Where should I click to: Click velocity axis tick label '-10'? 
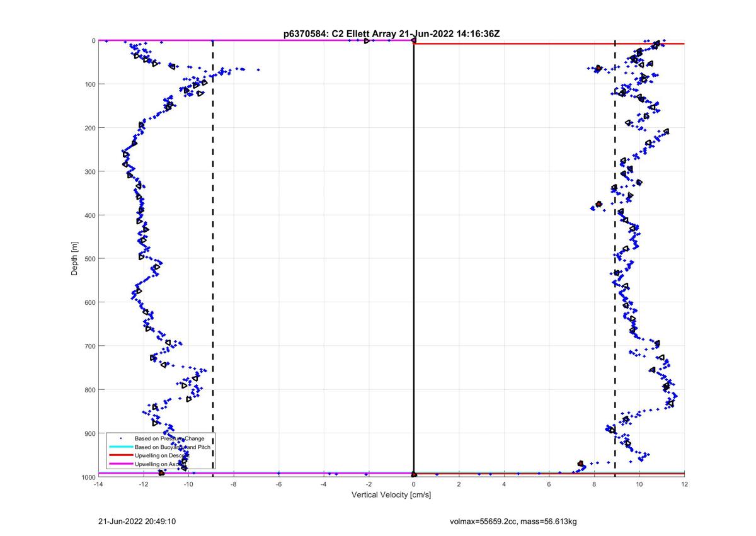[x=188, y=484]
